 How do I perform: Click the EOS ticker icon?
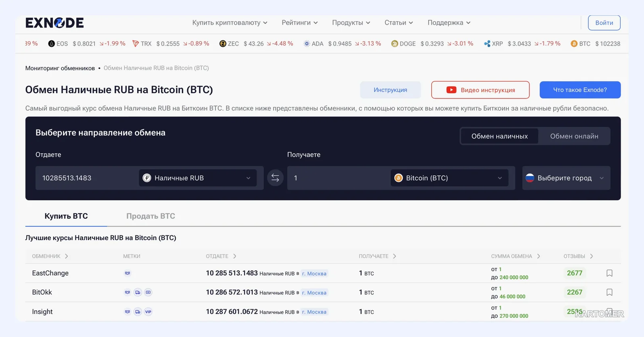pyautogui.click(x=51, y=44)
